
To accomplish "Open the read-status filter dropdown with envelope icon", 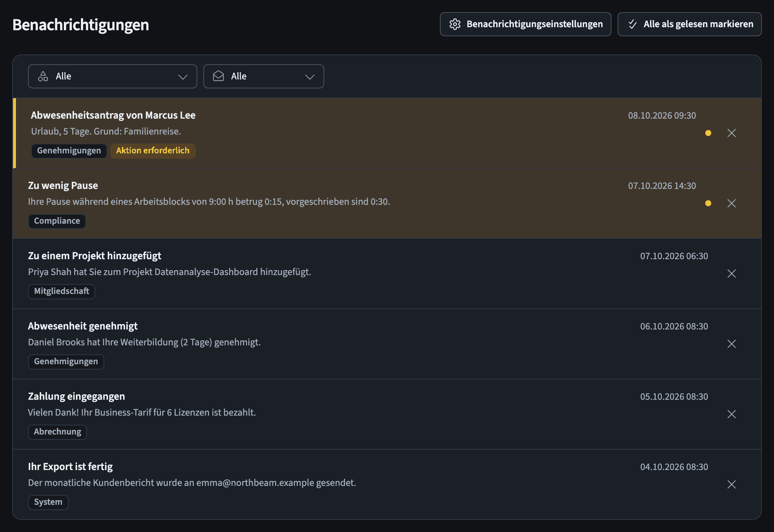I will [x=264, y=76].
